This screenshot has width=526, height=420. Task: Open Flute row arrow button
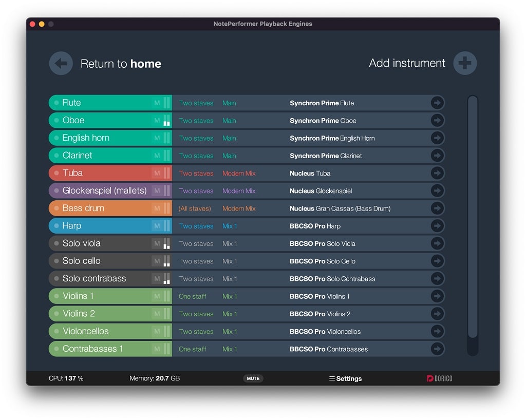pos(437,103)
